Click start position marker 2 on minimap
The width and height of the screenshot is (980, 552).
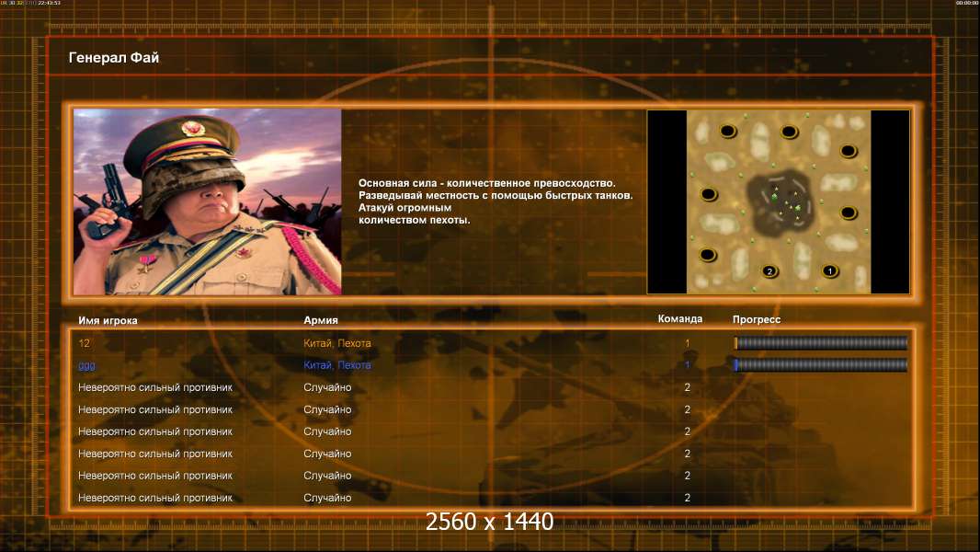(x=769, y=271)
